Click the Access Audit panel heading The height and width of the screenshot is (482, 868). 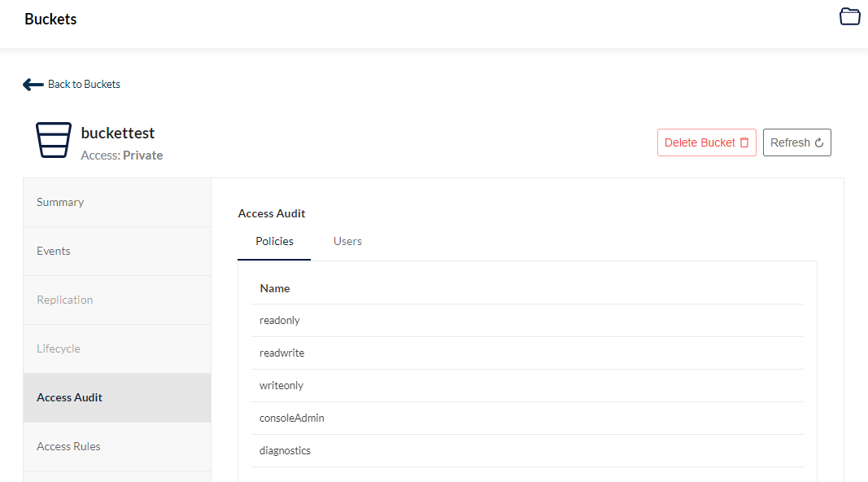click(271, 213)
